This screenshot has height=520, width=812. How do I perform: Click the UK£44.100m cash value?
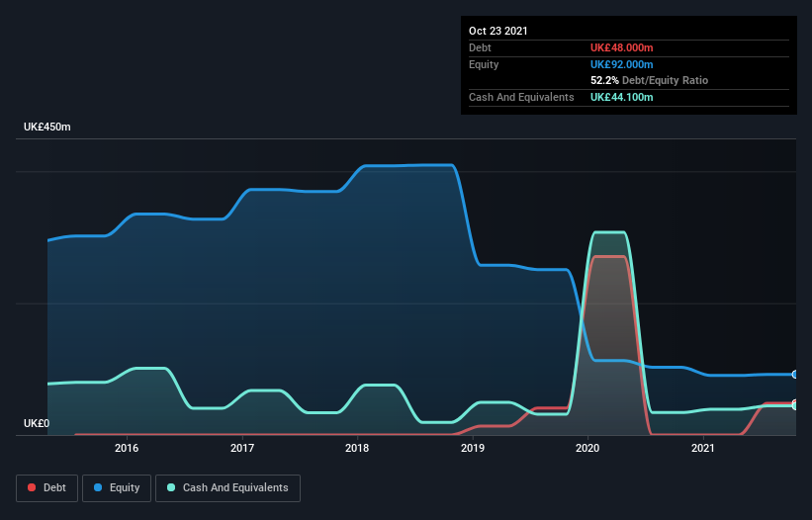pos(622,97)
